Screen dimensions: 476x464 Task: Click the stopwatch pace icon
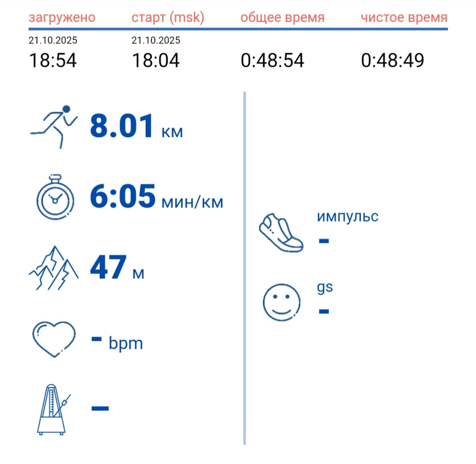(x=55, y=197)
